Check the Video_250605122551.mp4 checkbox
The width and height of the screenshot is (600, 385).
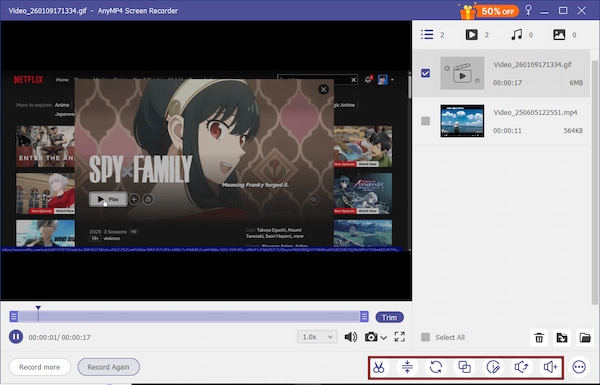(x=425, y=121)
